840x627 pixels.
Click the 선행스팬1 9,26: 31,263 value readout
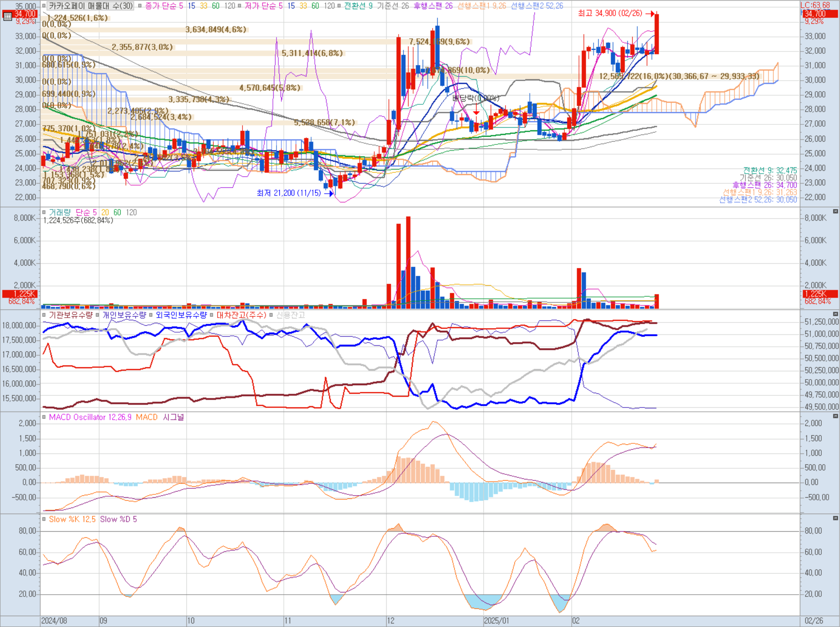pyautogui.click(x=760, y=192)
